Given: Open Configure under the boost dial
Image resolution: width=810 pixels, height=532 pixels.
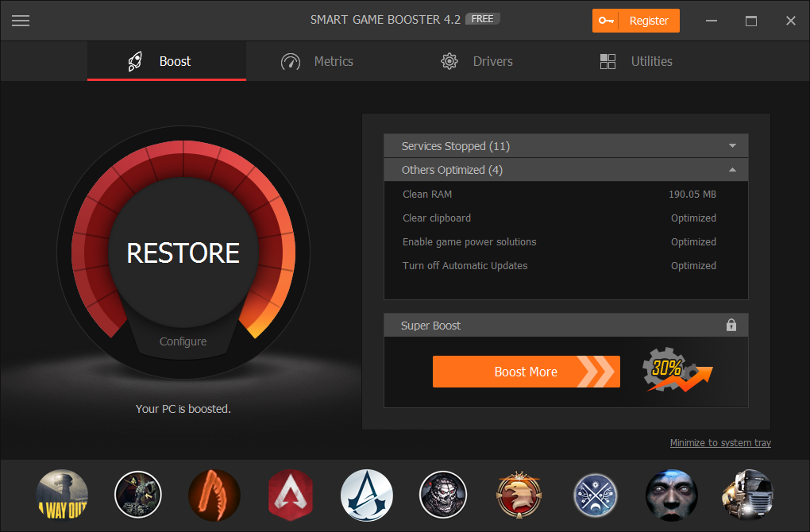Looking at the screenshot, I should pos(183,341).
